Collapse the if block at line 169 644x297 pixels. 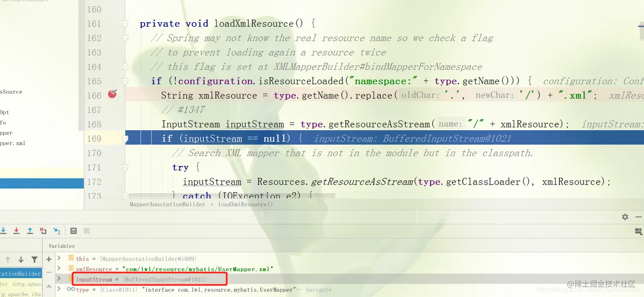click(125, 139)
